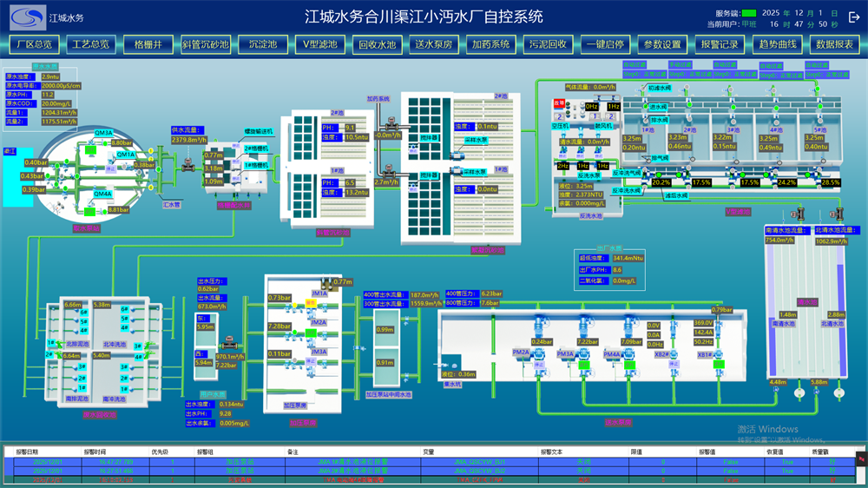Click the 江城水务 company logo
The image size is (868, 488).
coord(28,17)
